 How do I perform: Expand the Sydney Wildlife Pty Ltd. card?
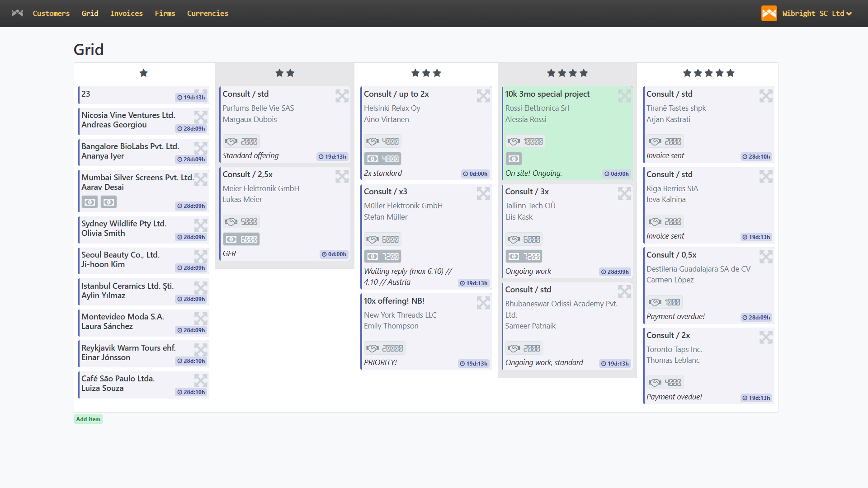click(x=201, y=225)
